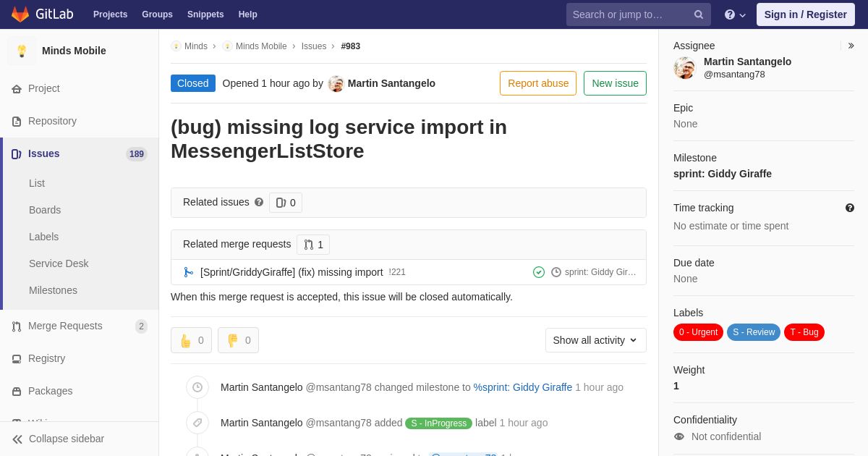Click the Project home icon in sidebar

click(17, 88)
